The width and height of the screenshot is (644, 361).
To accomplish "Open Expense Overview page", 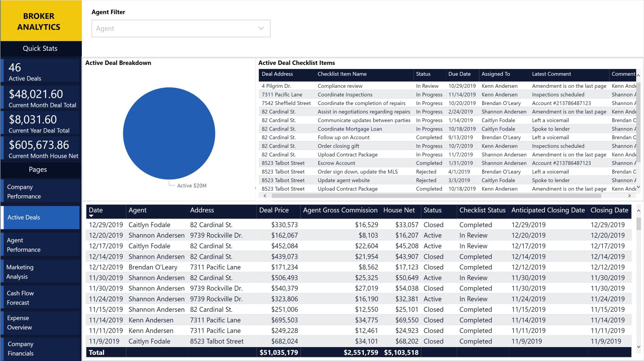I will tap(40, 322).
